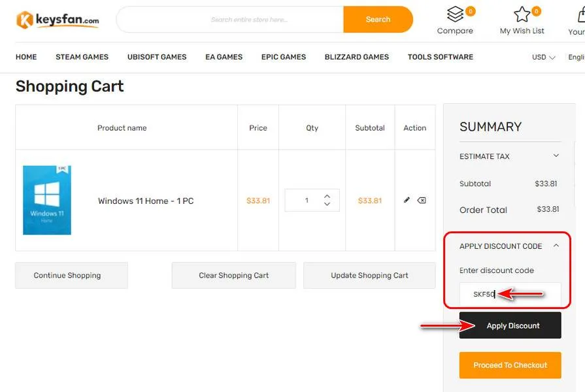Open My Wish List star icon
This screenshot has width=585, height=392.
(x=522, y=14)
